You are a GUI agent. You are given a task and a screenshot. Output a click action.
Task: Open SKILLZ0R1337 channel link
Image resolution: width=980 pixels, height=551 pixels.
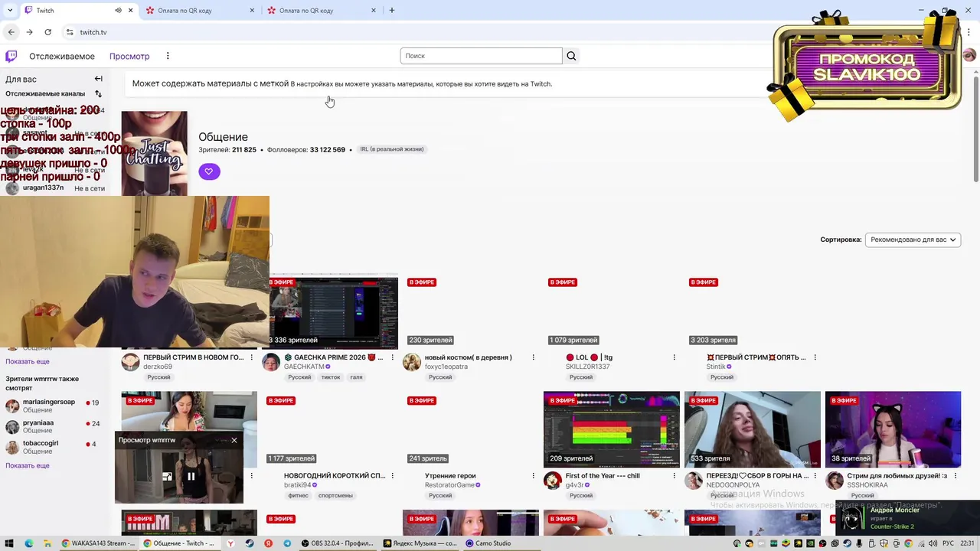coord(587,367)
